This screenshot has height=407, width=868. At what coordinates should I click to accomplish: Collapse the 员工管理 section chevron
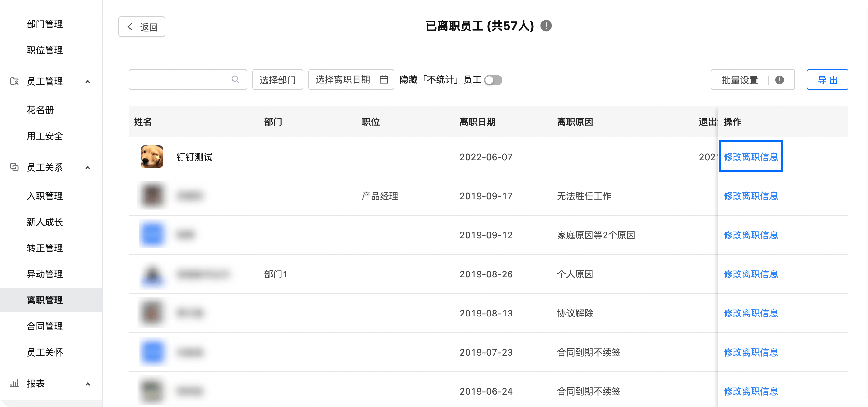(x=88, y=82)
